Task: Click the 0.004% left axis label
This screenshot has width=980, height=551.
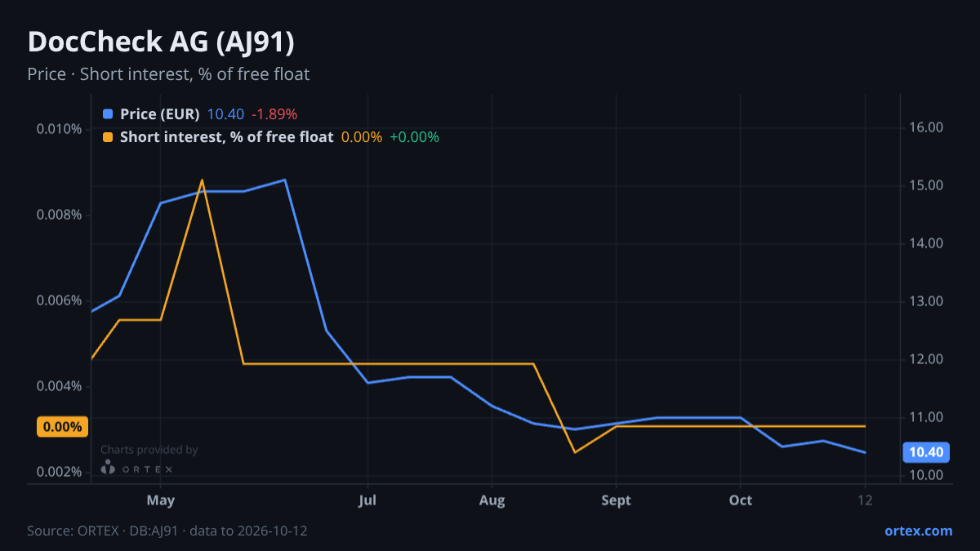Action: pos(60,386)
